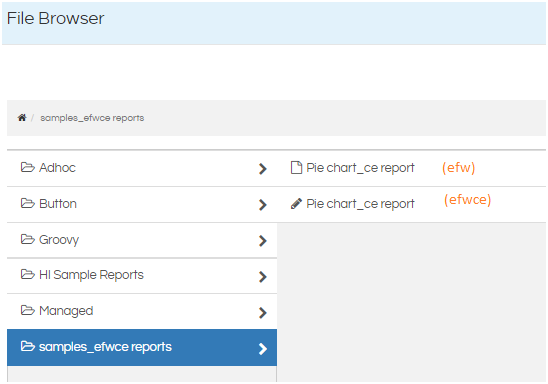Click the HI Sample Reports folder icon
Screen dimensions: 548x384
pyautogui.click(x=28, y=274)
